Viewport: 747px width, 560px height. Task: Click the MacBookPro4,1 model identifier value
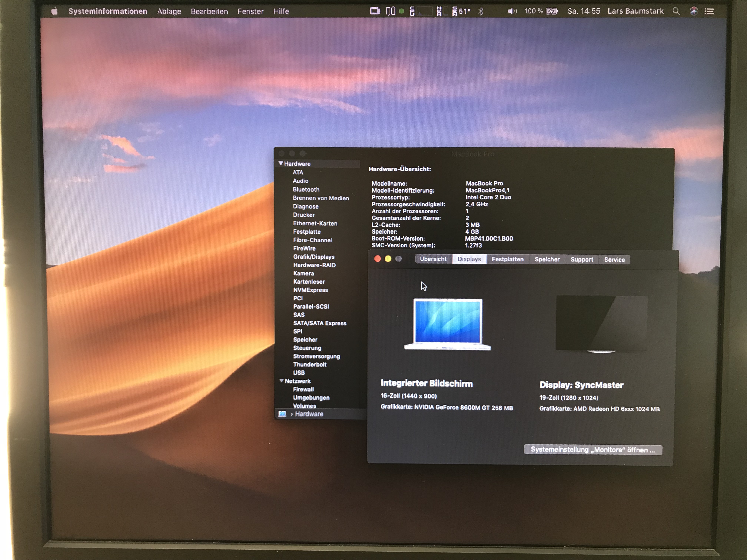tap(487, 190)
